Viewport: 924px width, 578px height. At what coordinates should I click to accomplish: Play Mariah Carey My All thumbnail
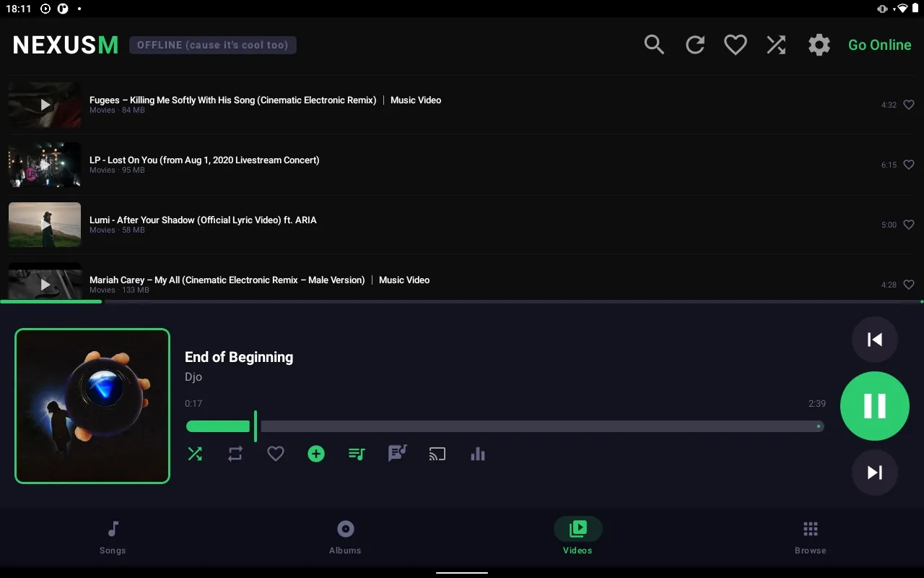(x=45, y=281)
